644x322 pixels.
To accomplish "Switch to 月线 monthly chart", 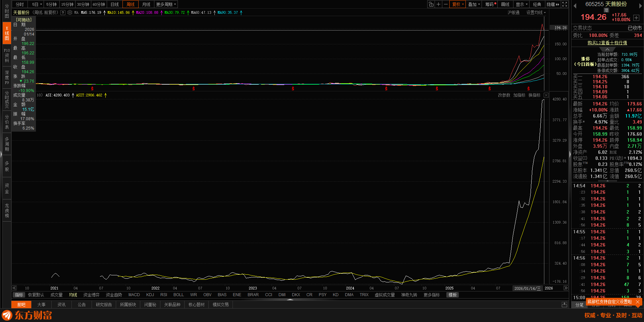I will [x=146, y=4].
